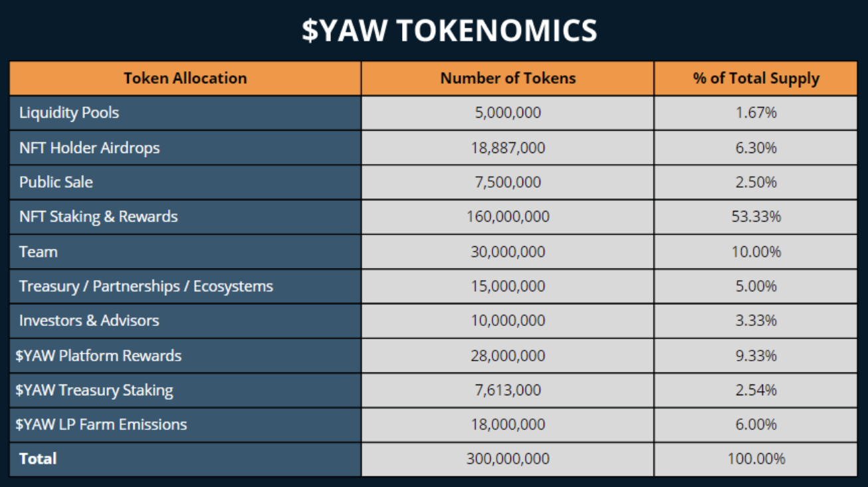The image size is (868, 487).
Task: Select the Team row label
Action: tap(39, 251)
